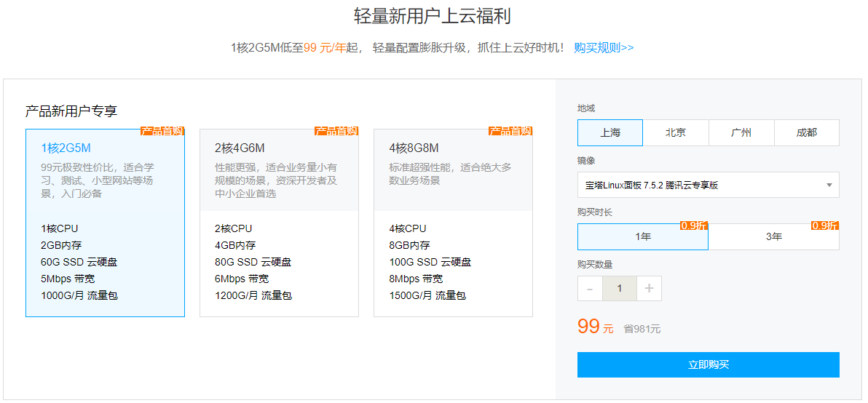Viewport: 868px width, 403px height.
Task: Click 1500G/月 流量包 spec text
Action: point(428,296)
